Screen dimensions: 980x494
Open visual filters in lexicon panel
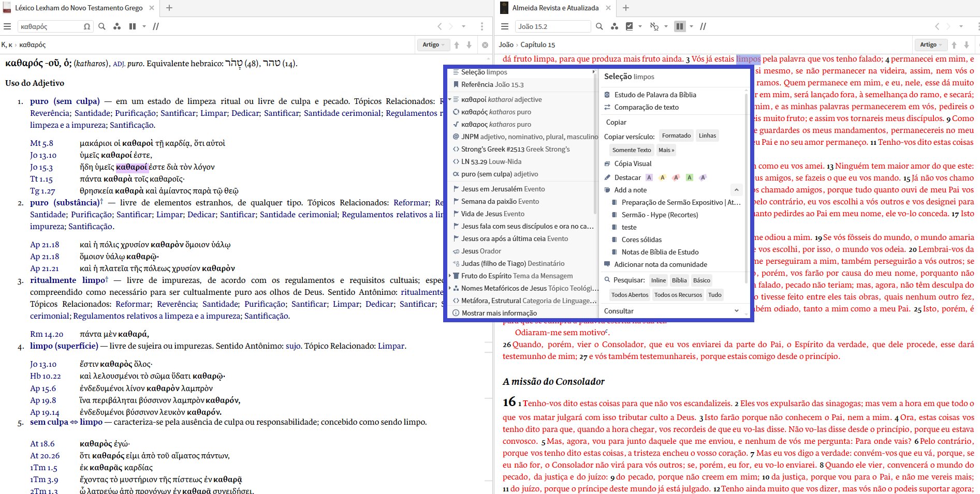(117, 26)
